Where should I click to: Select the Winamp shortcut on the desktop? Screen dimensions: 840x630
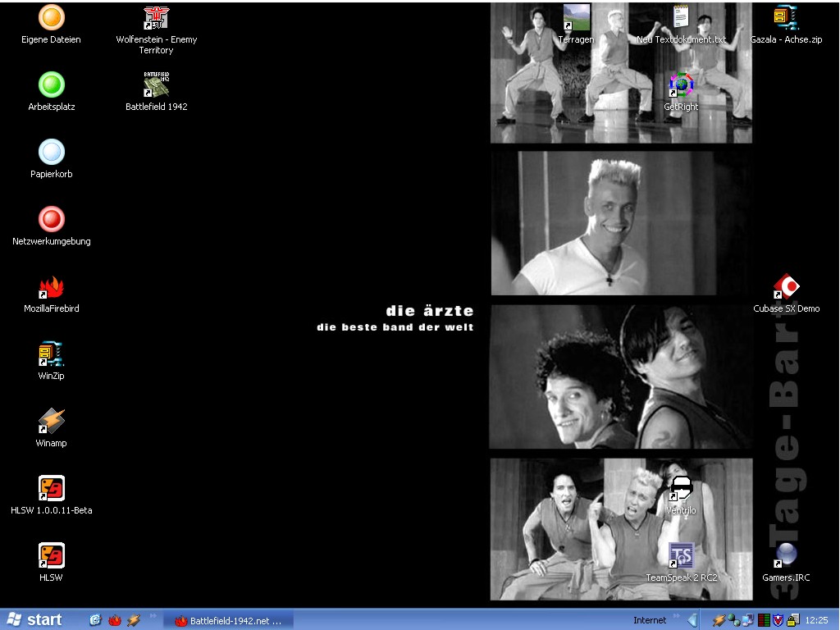pyautogui.click(x=52, y=428)
